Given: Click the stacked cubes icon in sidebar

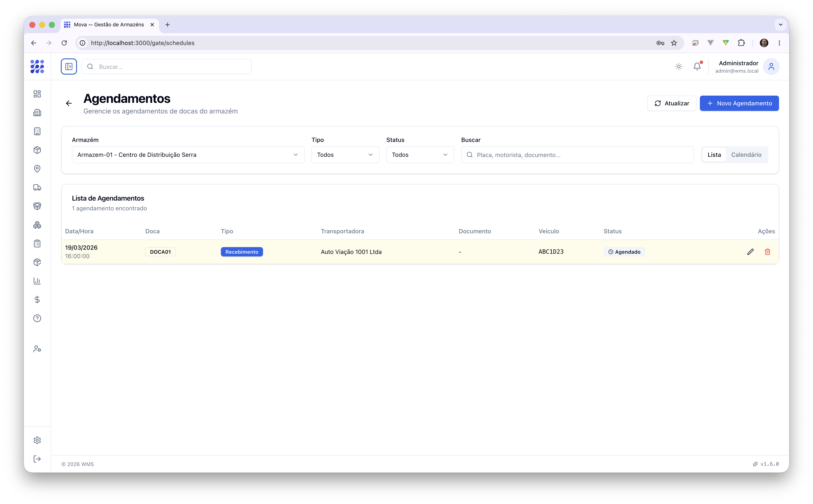Looking at the screenshot, I should click(37, 225).
